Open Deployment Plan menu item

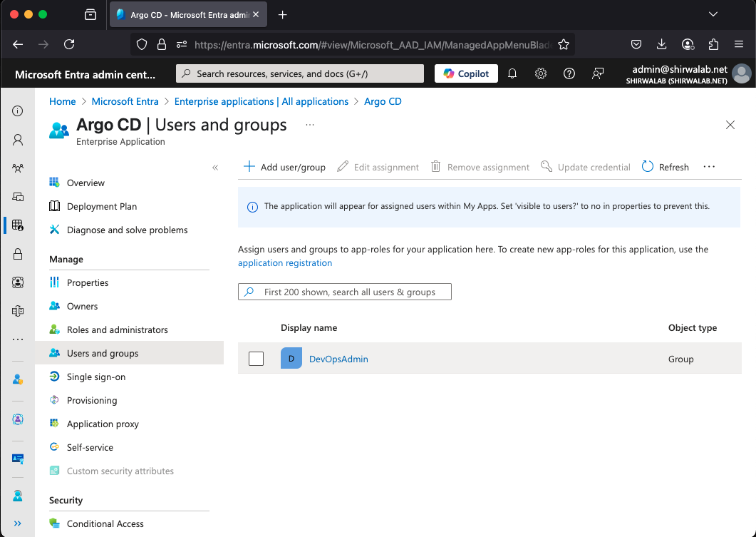[102, 206]
